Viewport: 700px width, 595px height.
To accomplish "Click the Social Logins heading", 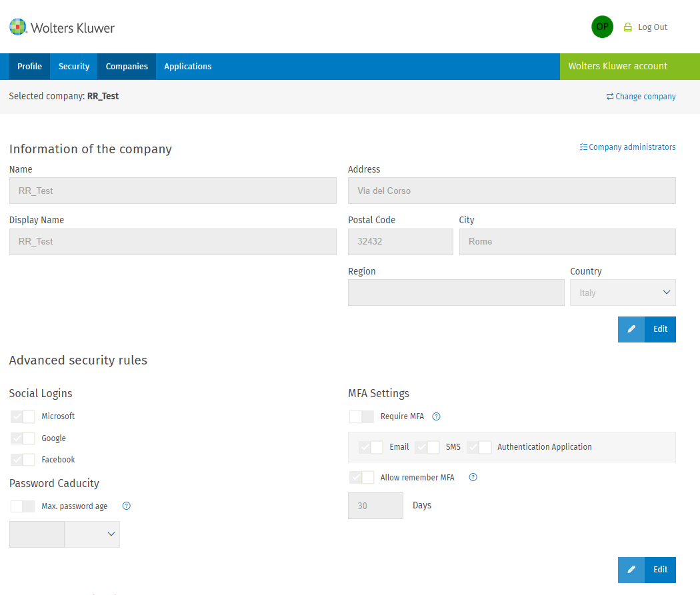I will click(41, 393).
